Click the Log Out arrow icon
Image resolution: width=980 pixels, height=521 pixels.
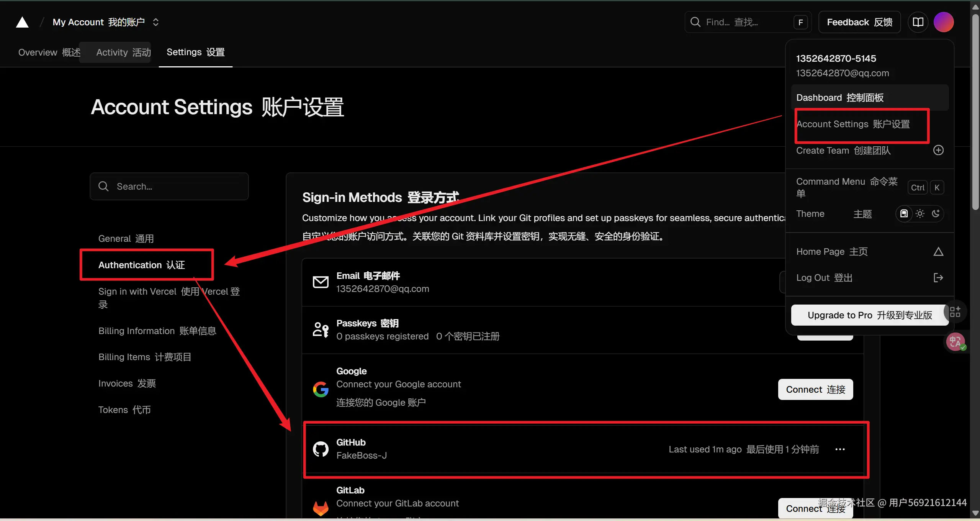pyautogui.click(x=938, y=278)
